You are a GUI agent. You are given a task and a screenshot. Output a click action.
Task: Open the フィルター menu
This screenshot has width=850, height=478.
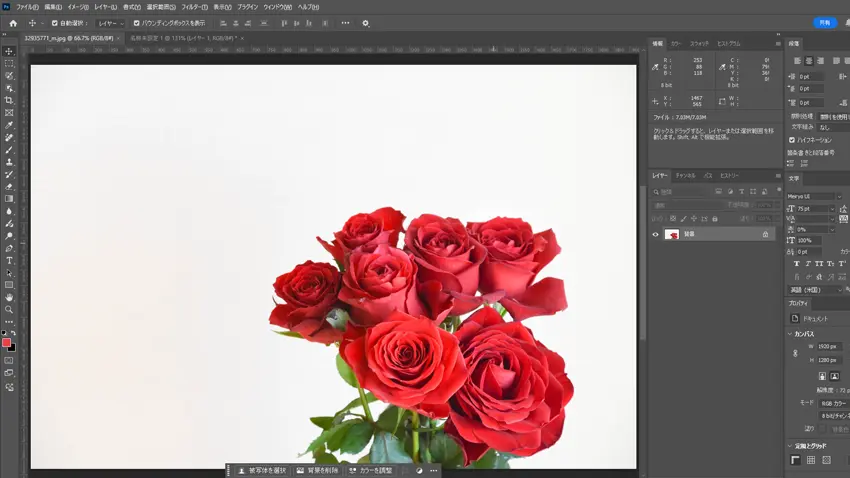click(194, 7)
